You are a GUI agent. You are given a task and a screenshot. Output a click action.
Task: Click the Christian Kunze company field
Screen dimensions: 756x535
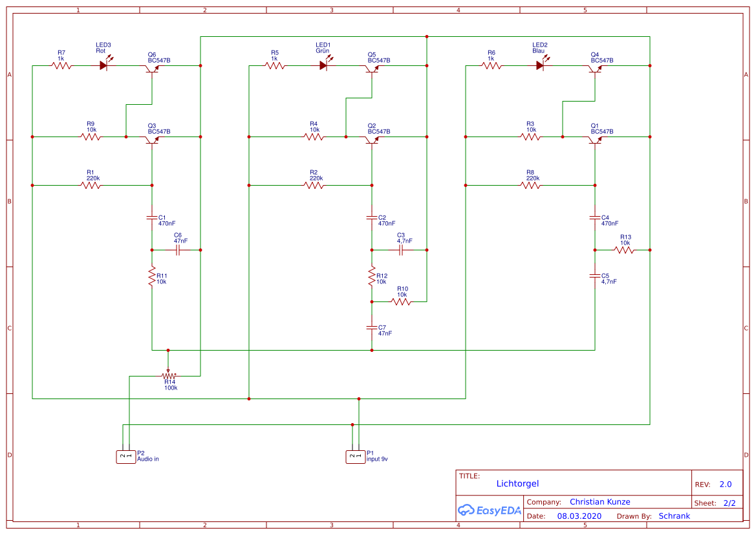coord(599,502)
